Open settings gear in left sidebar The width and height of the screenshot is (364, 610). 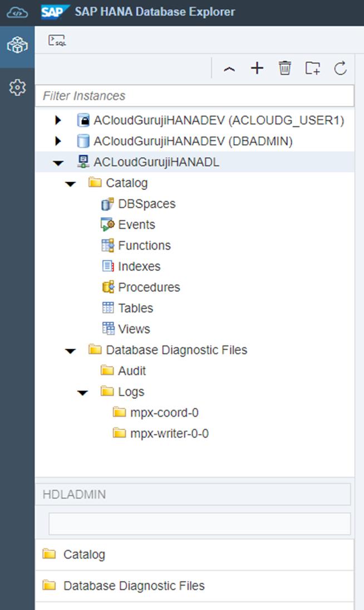click(x=17, y=87)
